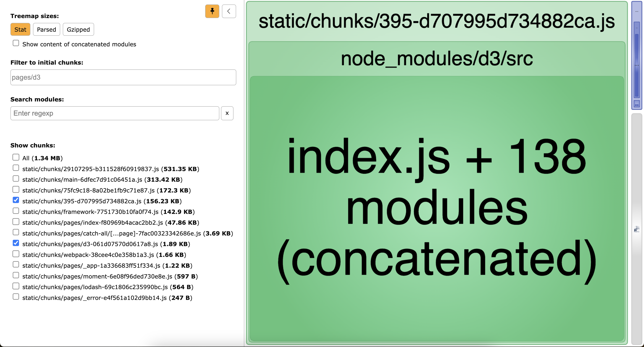Uncheck the pages/d3-061d07570d0617a8.js chunk
Image resolution: width=644 pixels, height=347 pixels.
tap(16, 243)
